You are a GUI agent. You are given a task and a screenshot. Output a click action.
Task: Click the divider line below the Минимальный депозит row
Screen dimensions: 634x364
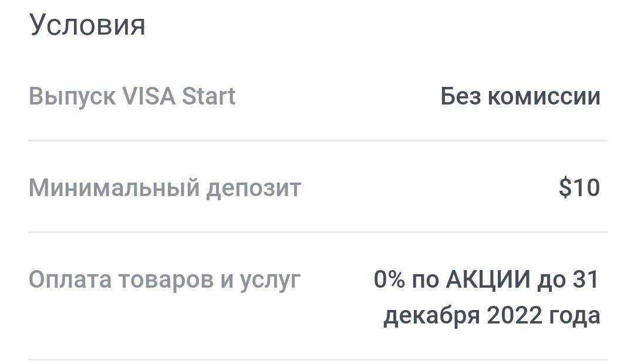tap(317, 232)
